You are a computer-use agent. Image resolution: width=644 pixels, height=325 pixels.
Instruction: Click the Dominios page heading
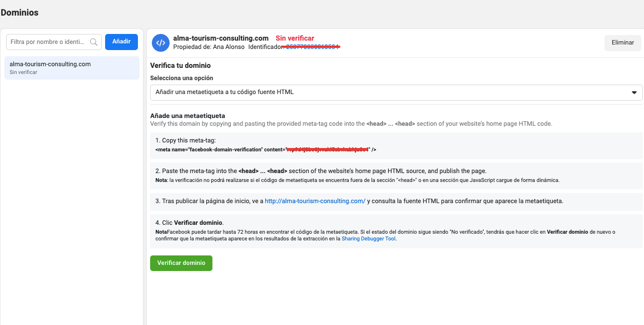coord(19,13)
